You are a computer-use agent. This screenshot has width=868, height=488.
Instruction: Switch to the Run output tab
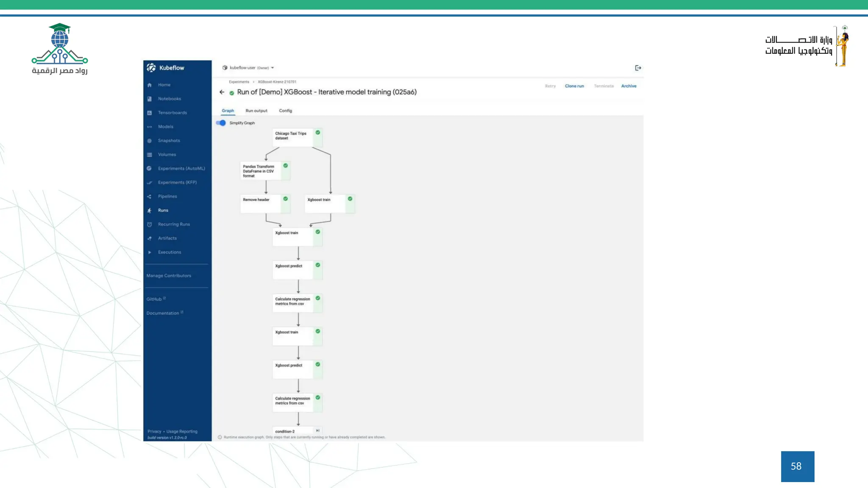coord(256,111)
